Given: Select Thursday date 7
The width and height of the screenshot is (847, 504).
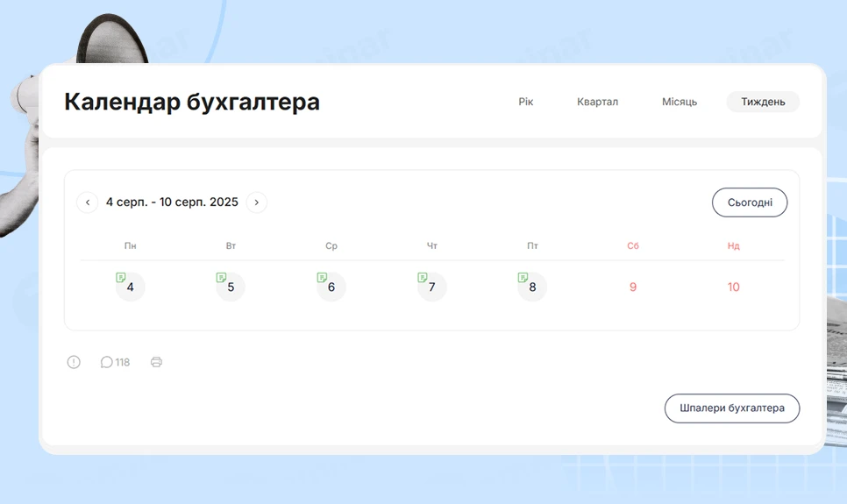Looking at the screenshot, I should (x=431, y=287).
